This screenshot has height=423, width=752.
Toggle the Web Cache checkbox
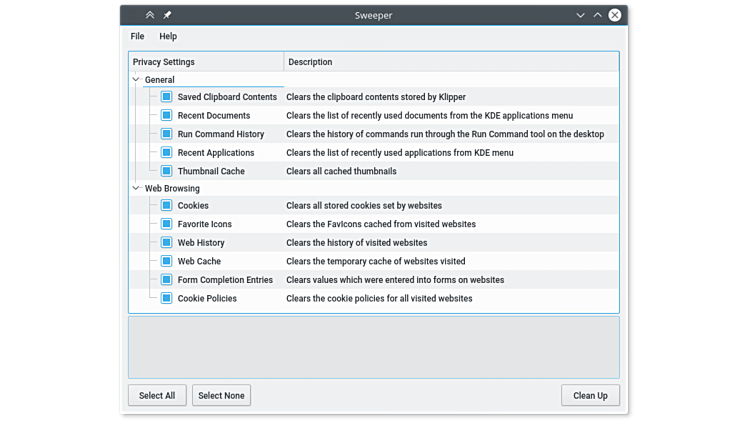[x=167, y=261]
